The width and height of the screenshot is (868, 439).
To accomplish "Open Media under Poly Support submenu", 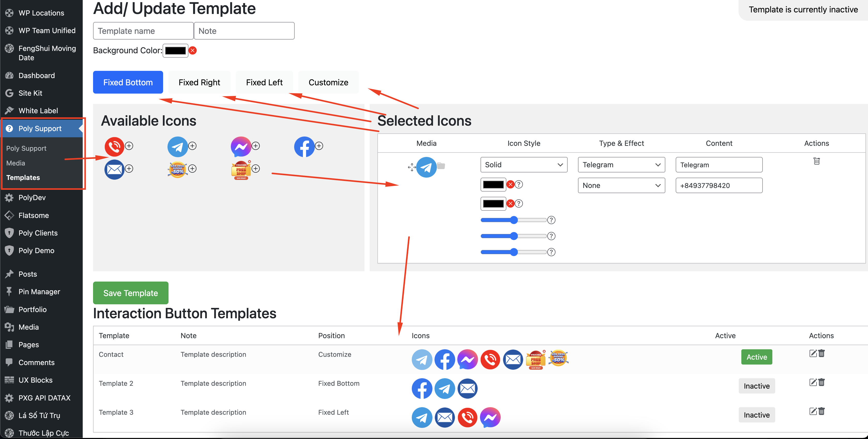I will click(16, 163).
